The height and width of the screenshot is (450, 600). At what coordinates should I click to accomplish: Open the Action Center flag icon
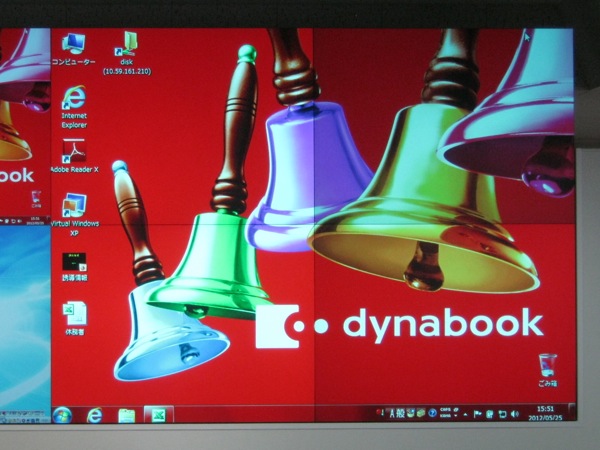pyautogui.click(x=478, y=413)
